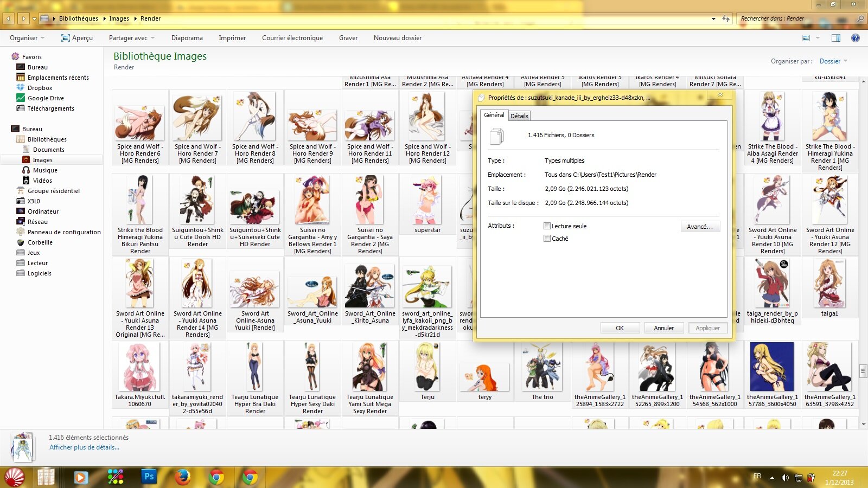
Task: Open the Organiser dropdown menu
Action: [x=27, y=38]
